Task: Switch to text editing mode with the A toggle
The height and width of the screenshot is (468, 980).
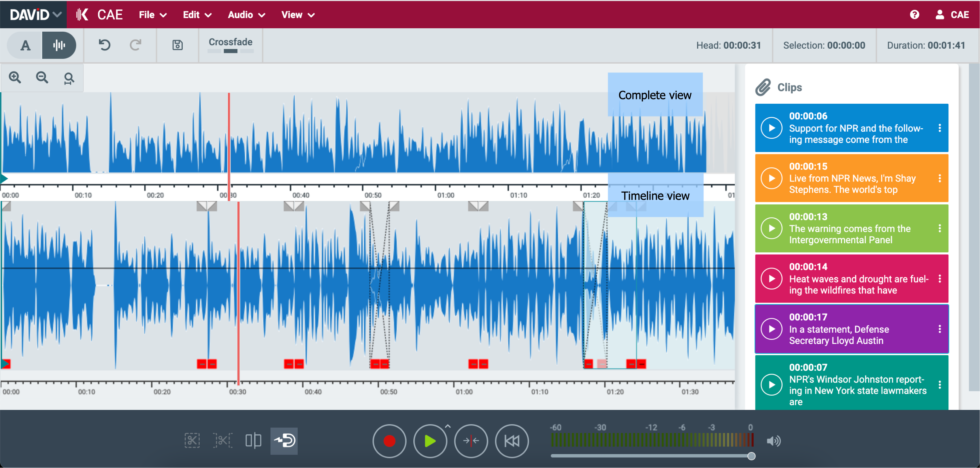Action: coord(26,45)
